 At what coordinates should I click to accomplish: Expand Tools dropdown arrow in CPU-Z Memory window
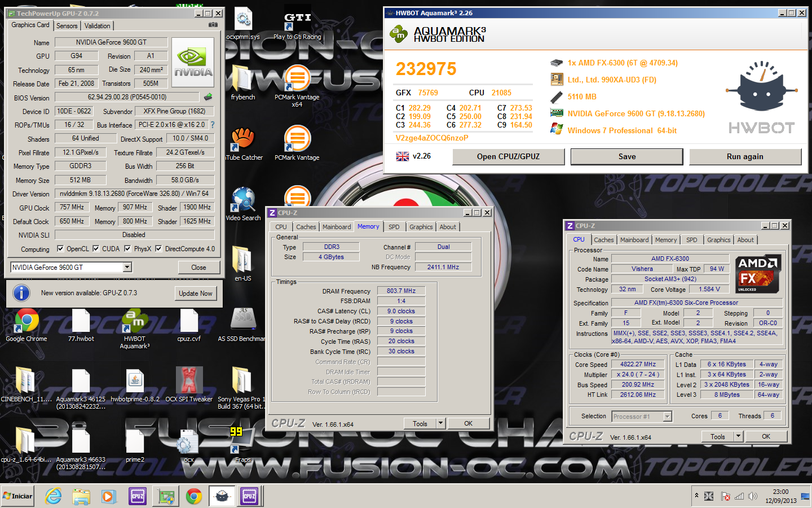click(441, 423)
